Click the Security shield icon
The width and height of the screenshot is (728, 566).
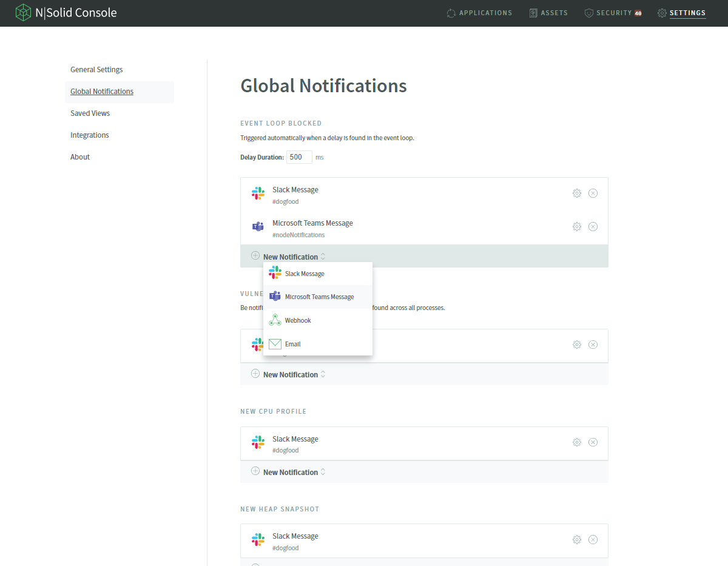(588, 13)
